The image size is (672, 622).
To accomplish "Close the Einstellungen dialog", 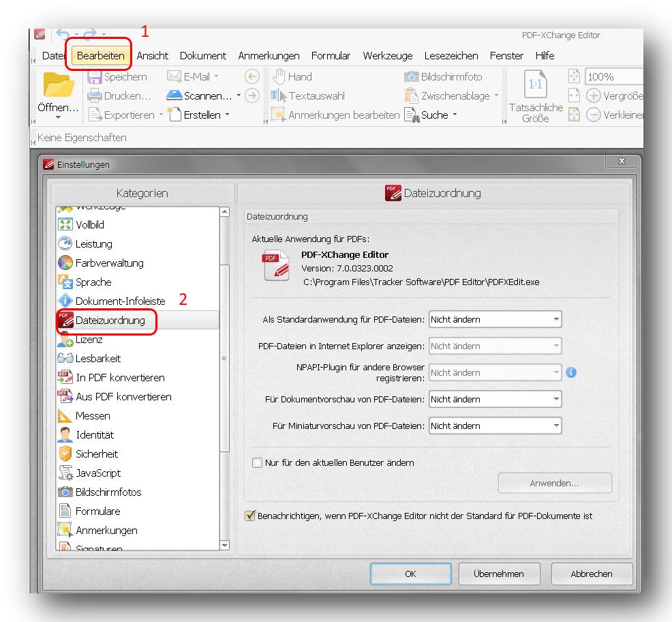I will pos(622,161).
